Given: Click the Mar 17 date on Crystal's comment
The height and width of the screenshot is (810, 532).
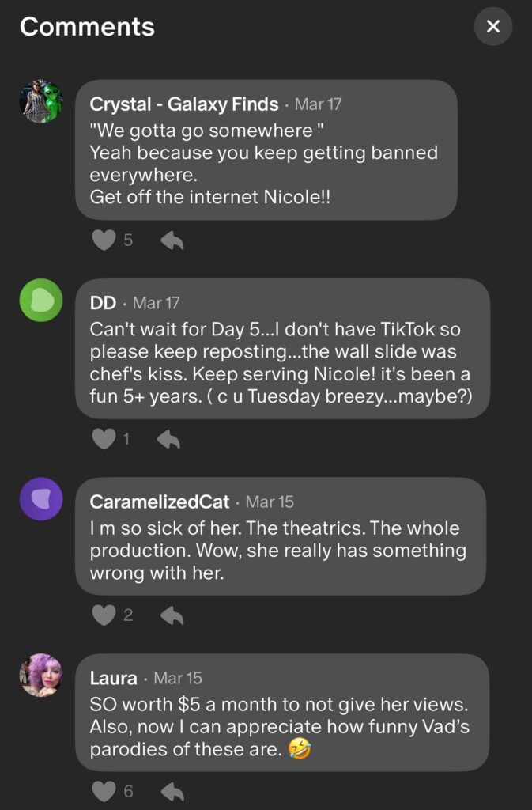Looking at the screenshot, I should point(318,104).
